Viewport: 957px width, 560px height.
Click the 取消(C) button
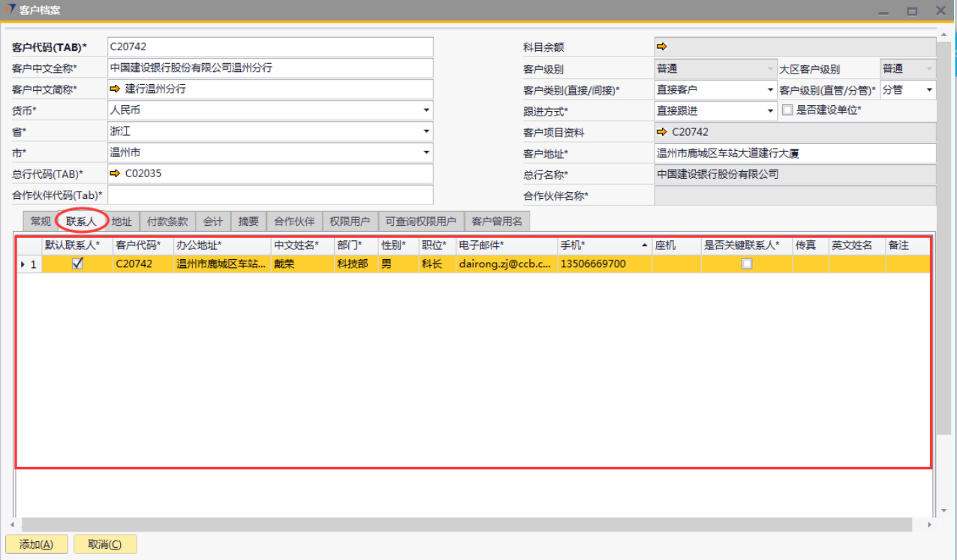(104, 544)
